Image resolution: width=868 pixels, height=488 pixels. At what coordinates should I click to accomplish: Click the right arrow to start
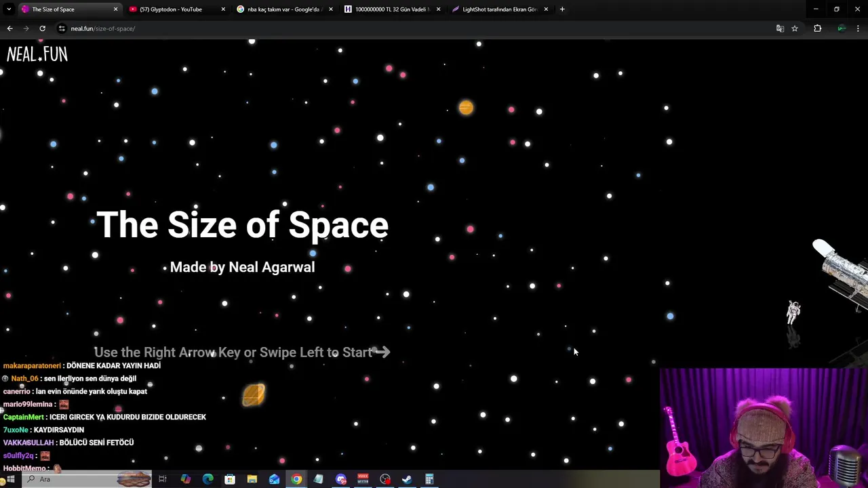tap(382, 352)
